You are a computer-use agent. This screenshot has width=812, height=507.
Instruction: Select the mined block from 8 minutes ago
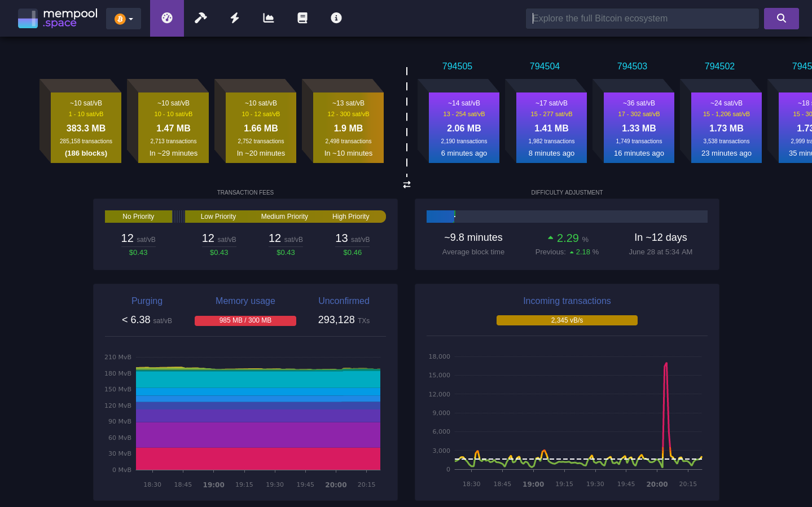(551, 128)
